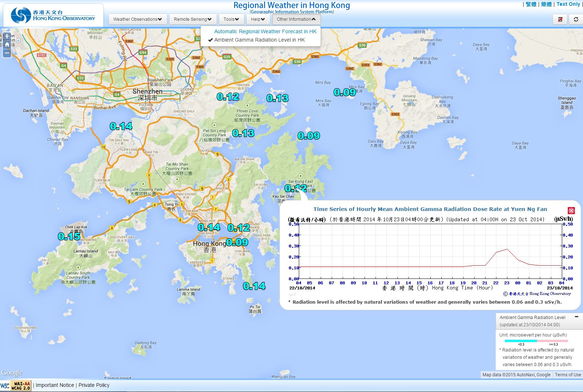This screenshot has width=583, height=392.
Task: Zoom in the map with plus button
Action: (x=7, y=36)
